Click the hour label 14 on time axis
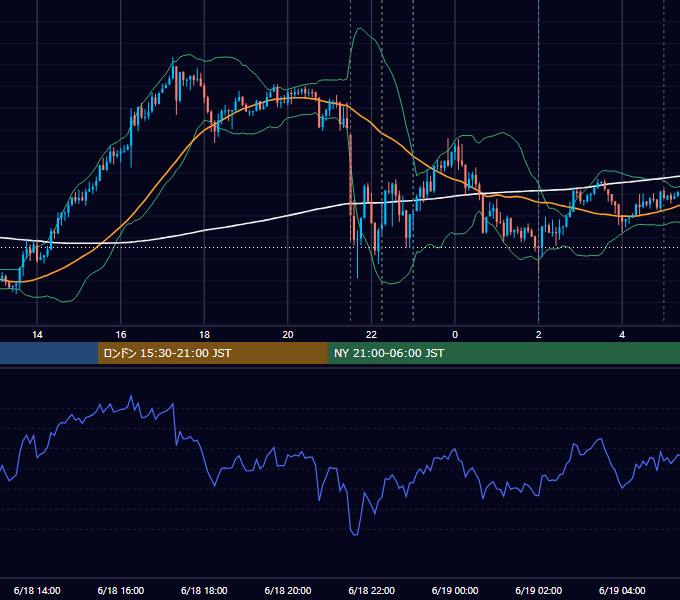 37,335
